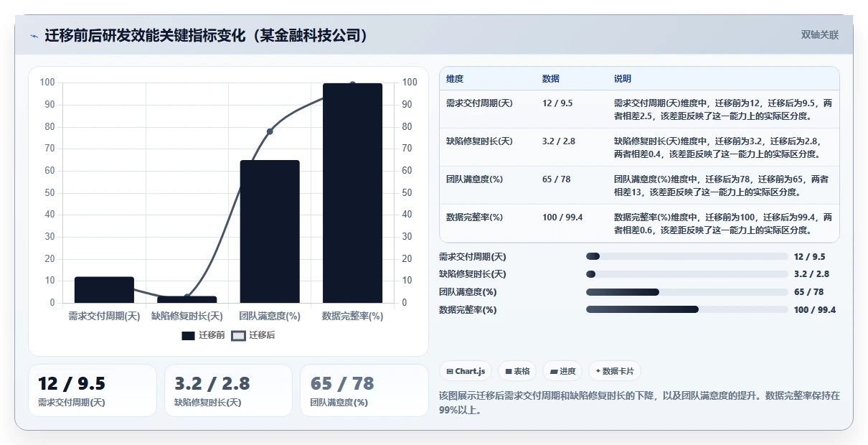Click the 数据 table column header
The image size is (868, 445).
tap(551, 79)
